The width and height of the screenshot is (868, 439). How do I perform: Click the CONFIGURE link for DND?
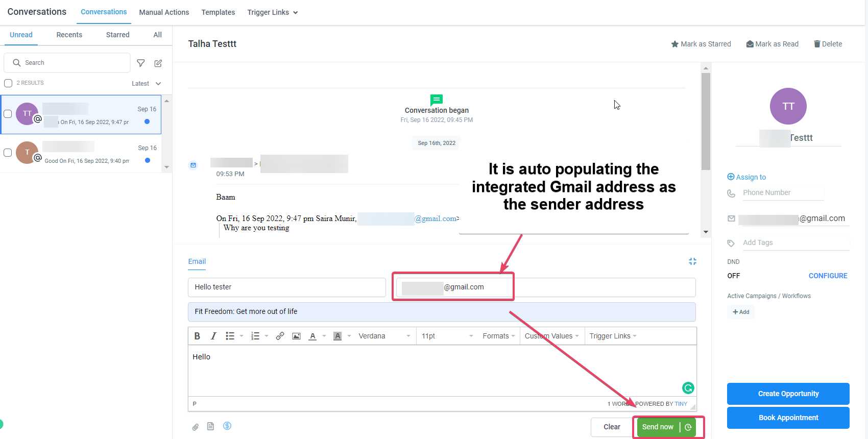tap(828, 276)
